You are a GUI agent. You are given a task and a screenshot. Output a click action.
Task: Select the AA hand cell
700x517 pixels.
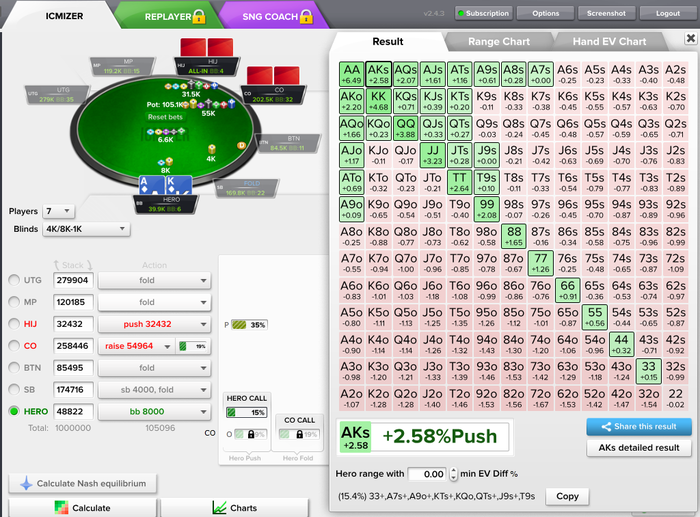351,74
